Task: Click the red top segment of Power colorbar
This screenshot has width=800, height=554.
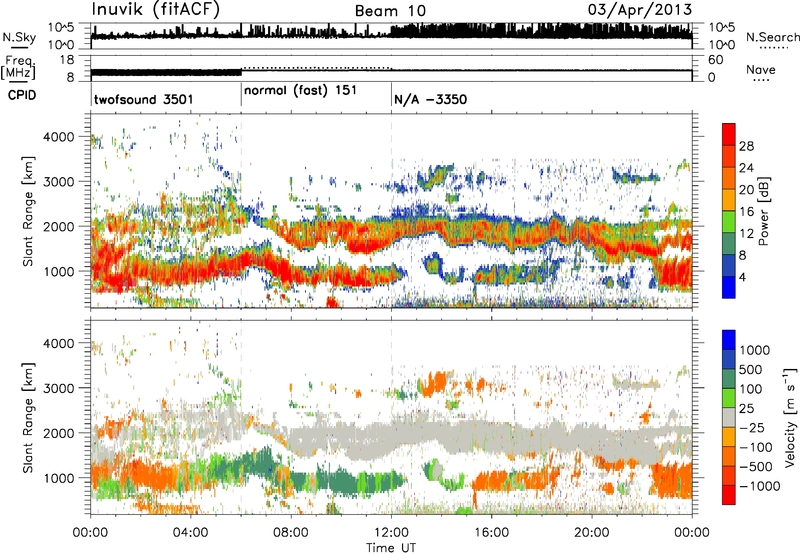Action: pyautogui.click(x=729, y=134)
